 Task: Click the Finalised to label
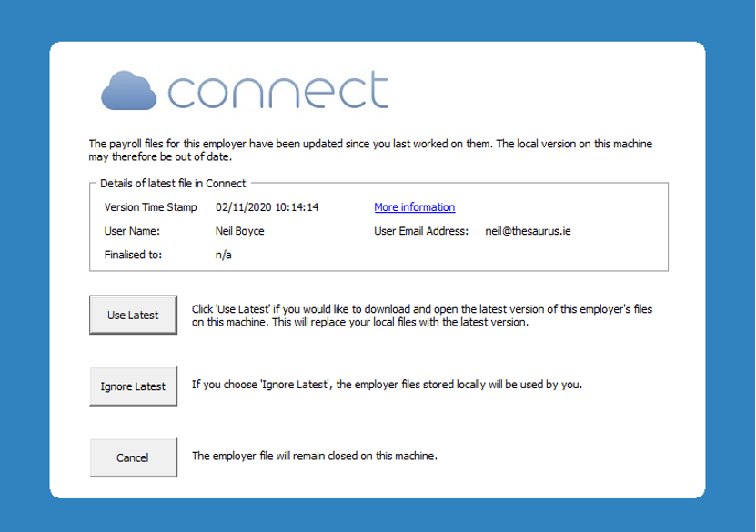pos(133,255)
